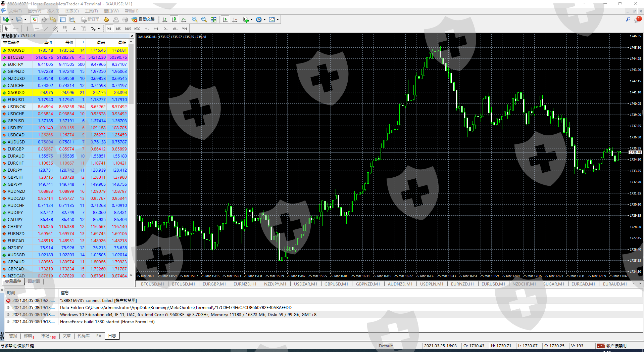Expand the chart templates dropdown arrow
Screen dimensions: 644x352
(278, 19)
